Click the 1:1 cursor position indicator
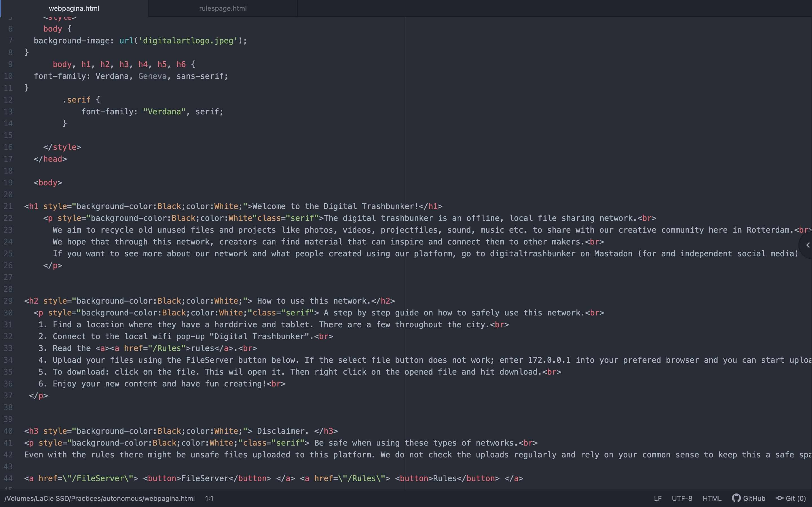This screenshot has width=812, height=507. [x=209, y=498]
